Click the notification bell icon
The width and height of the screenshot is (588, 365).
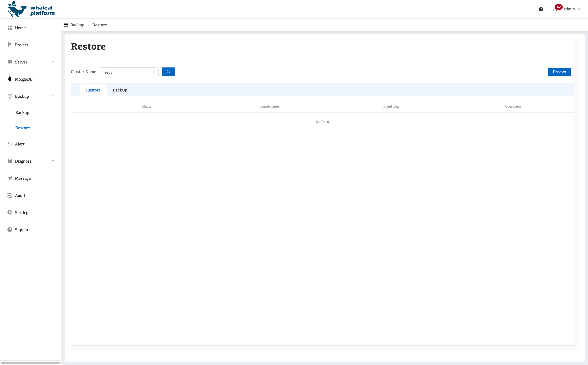(555, 10)
